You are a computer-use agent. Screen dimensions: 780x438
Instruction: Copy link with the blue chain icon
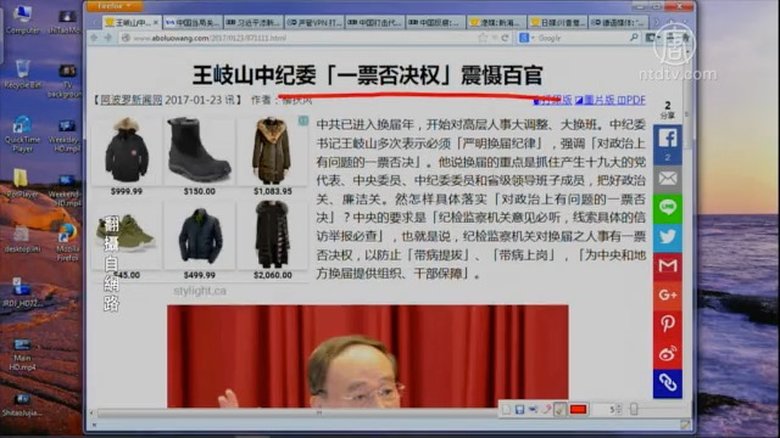pyautogui.click(x=667, y=382)
